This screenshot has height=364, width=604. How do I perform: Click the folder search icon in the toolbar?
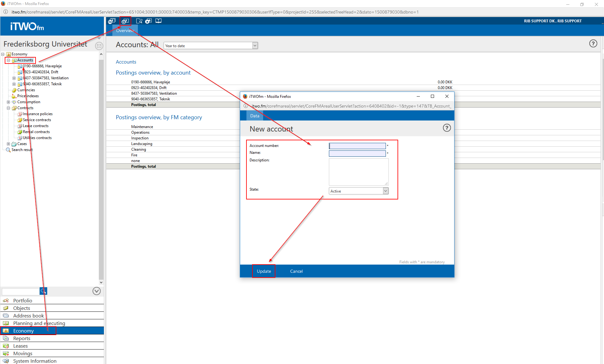click(x=139, y=21)
